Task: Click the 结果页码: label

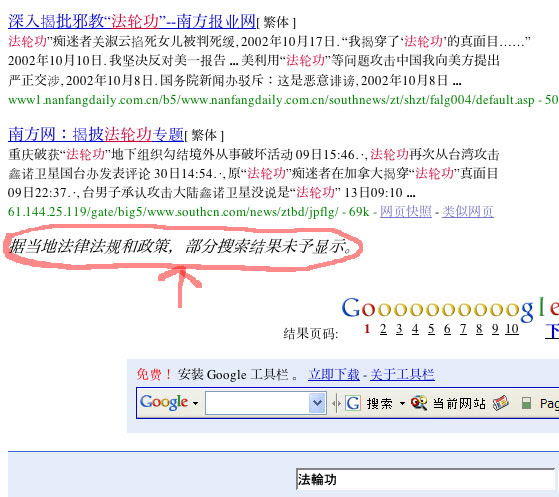Action: coord(311,334)
